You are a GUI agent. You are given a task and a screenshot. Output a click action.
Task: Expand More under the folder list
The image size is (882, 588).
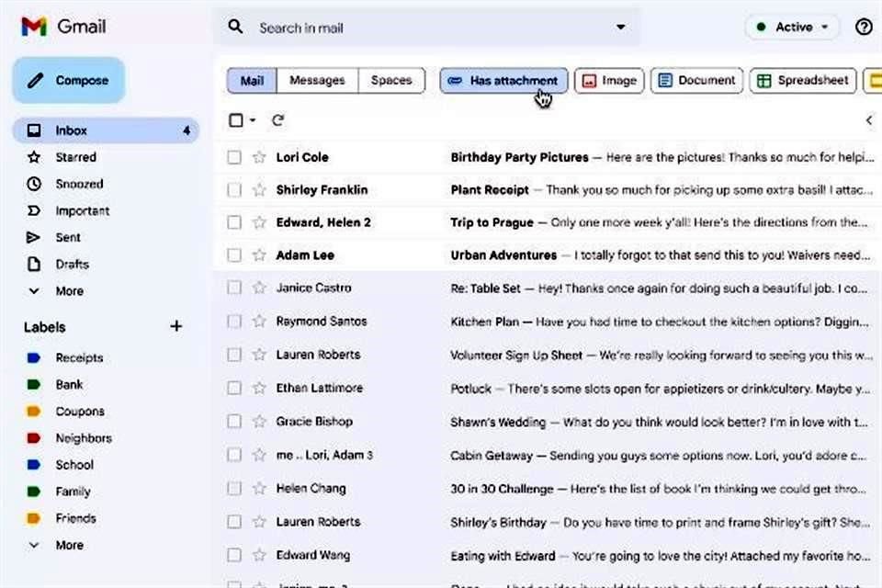pyautogui.click(x=69, y=290)
